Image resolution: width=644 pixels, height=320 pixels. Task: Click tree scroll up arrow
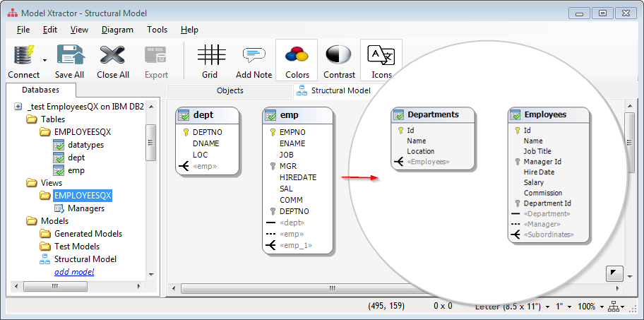pos(150,107)
